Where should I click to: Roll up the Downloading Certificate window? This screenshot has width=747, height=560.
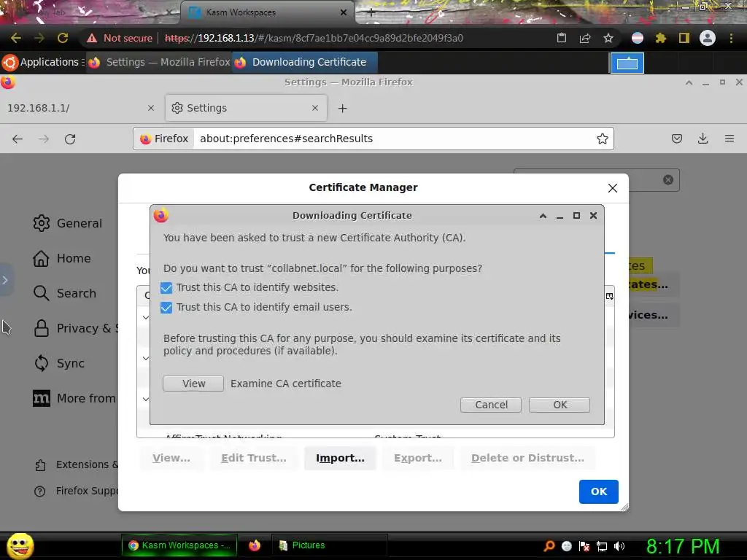543,216
